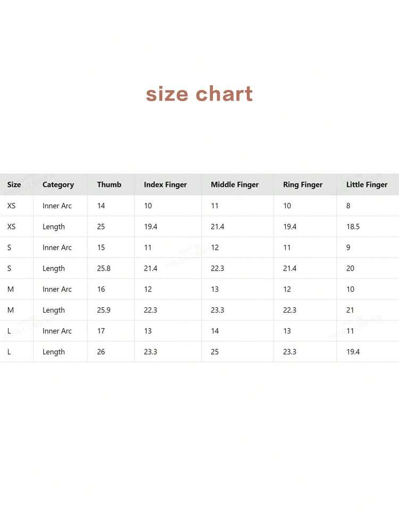
Task: Select the M Length thumb value 25.9
Action: tap(104, 310)
